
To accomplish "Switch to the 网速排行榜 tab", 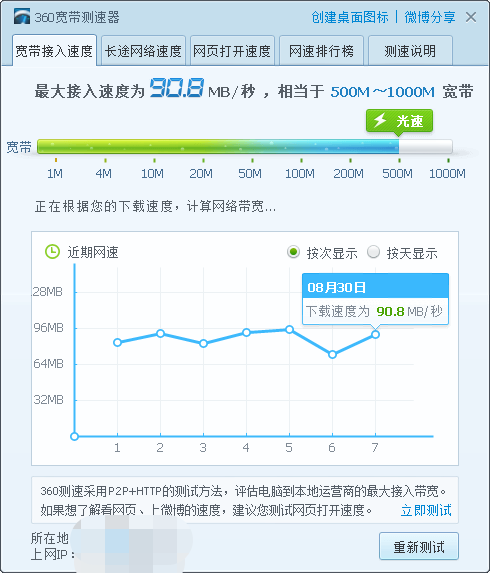I will [x=321, y=51].
